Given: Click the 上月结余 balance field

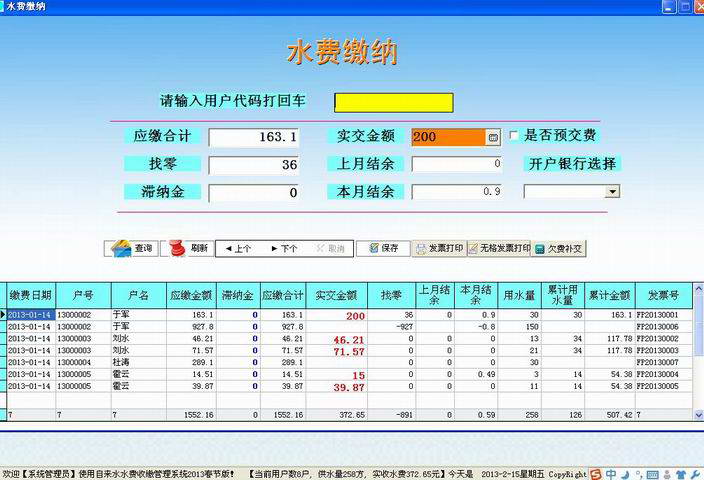Looking at the screenshot, I should (457, 164).
